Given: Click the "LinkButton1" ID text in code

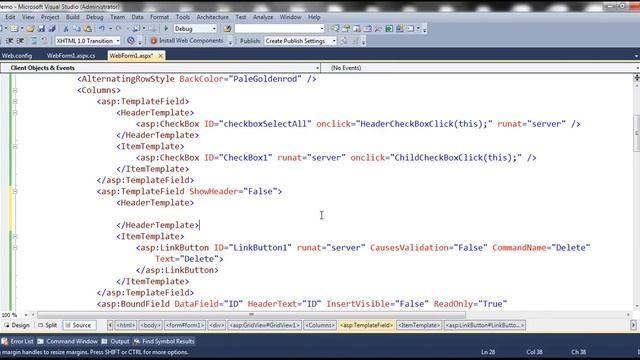Looking at the screenshot, I should 260,248.
